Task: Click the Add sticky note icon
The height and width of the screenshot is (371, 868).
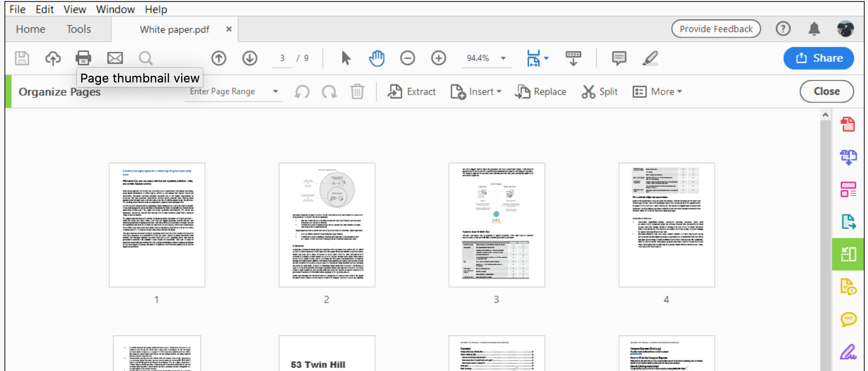Action: coord(618,58)
